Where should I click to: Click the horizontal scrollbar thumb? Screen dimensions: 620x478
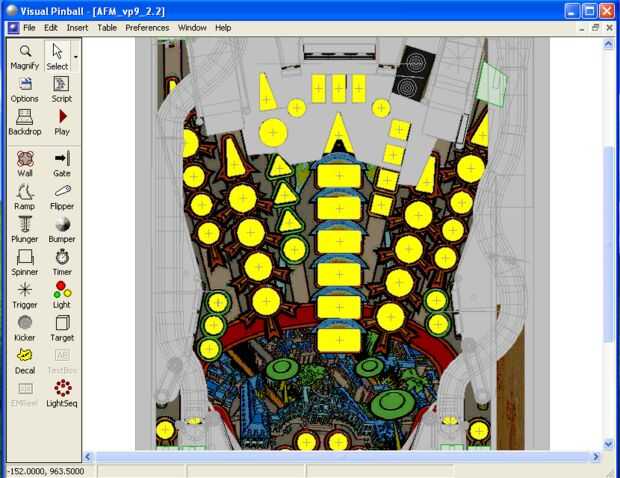[x=342, y=457]
